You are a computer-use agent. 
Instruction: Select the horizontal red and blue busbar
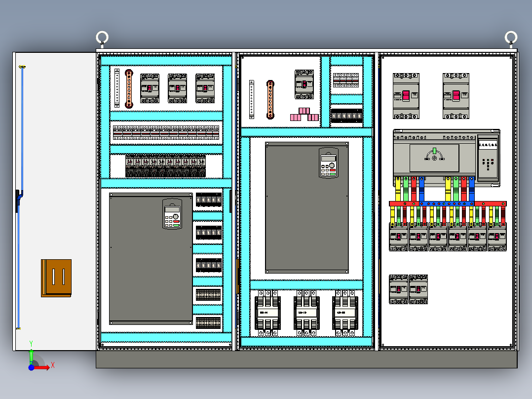(x=448, y=204)
